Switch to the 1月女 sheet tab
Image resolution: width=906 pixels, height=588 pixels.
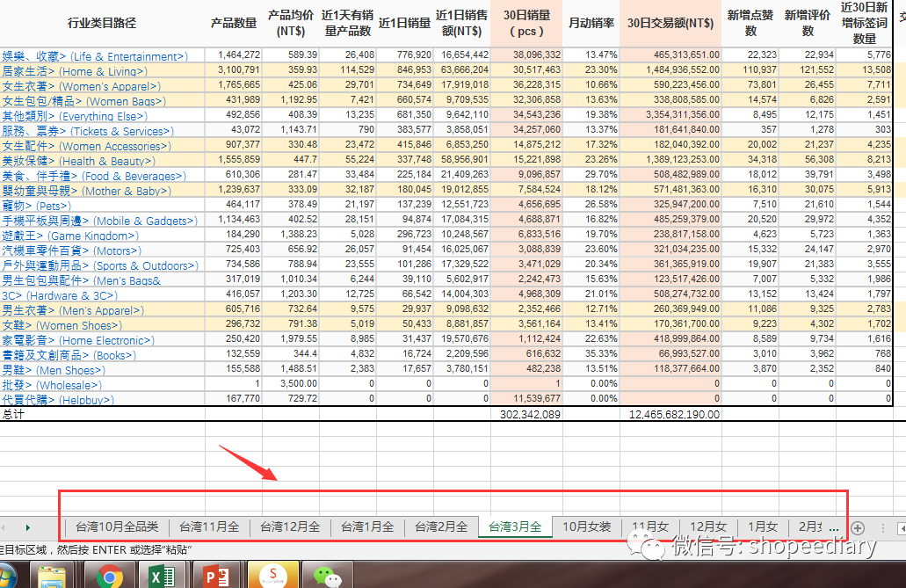(x=762, y=526)
